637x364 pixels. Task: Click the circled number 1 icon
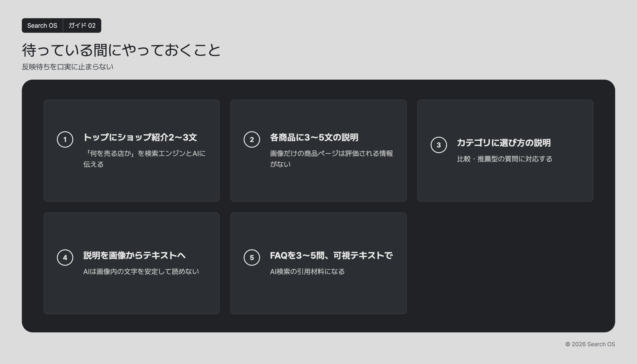(65, 139)
